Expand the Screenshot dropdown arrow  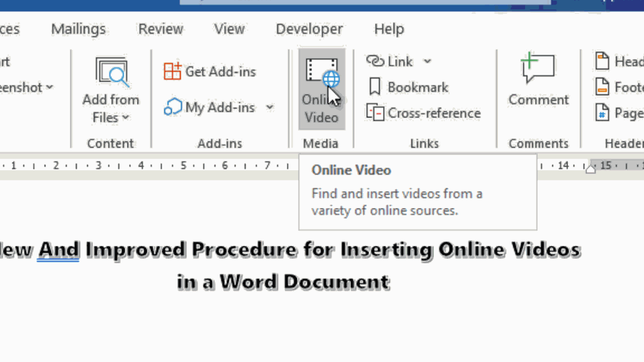pos(50,87)
